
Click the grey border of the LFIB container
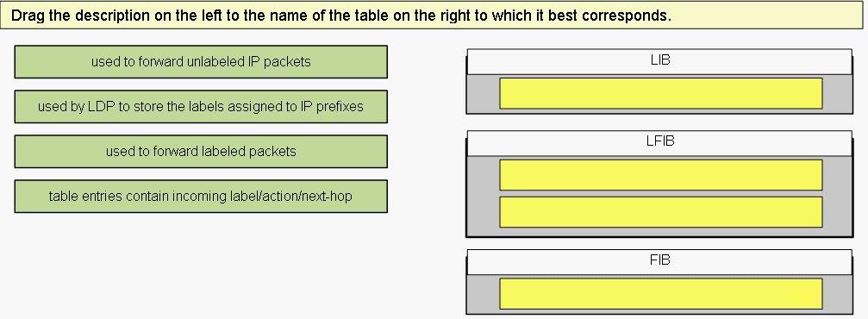click(x=482, y=194)
